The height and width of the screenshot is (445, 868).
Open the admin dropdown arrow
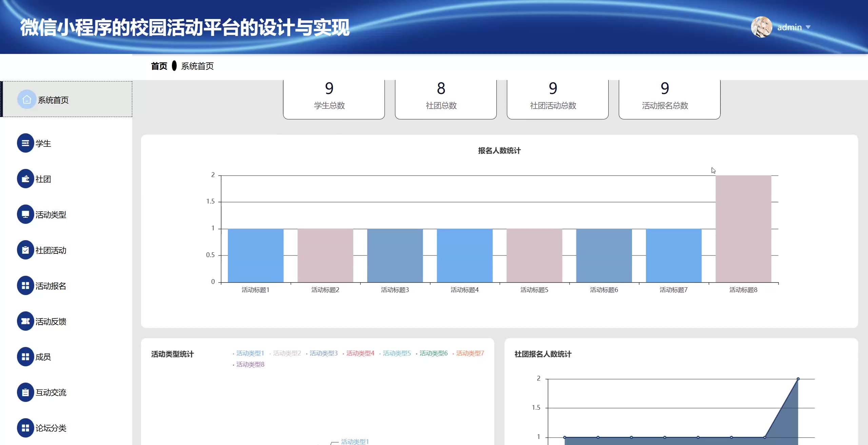tap(808, 27)
